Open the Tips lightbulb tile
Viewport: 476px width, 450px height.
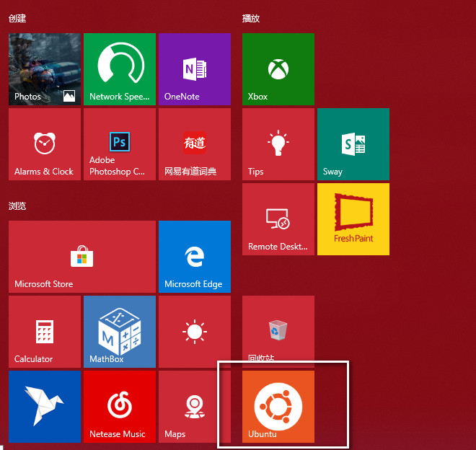pos(278,144)
